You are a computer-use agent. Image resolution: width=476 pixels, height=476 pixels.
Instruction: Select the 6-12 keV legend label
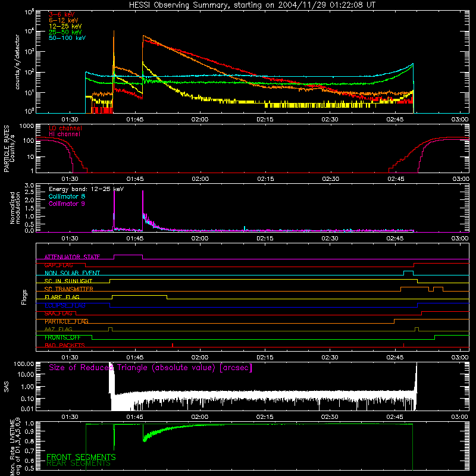pos(64,20)
